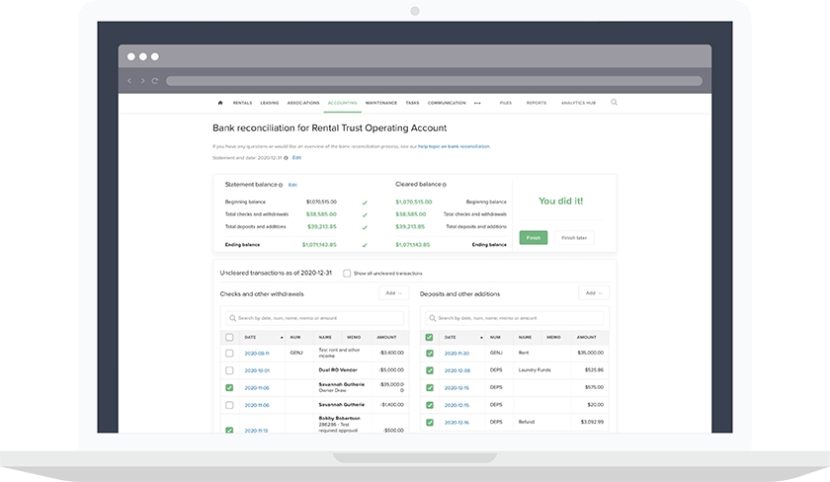The image size is (830, 482).
Task: Uncheck the 2020-12-08 Laundry Funds deposit
Action: pos(429,370)
